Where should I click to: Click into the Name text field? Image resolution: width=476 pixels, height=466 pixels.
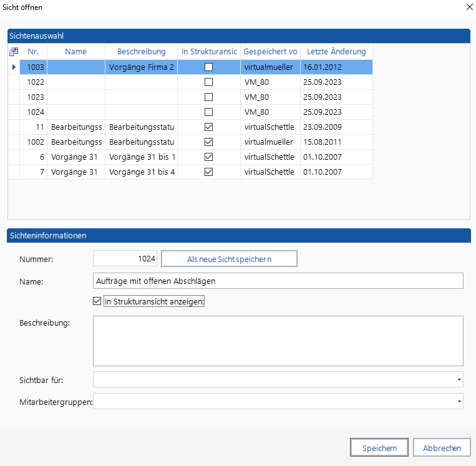click(278, 281)
